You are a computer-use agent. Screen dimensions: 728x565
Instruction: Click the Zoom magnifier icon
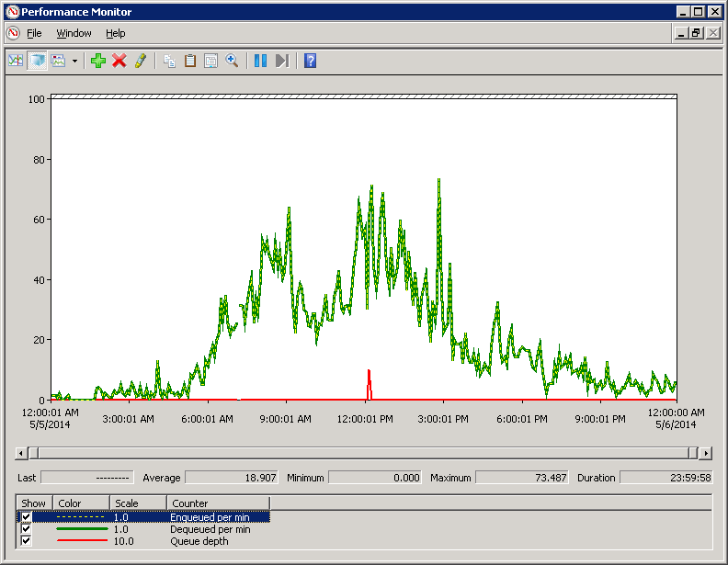(x=232, y=61)
